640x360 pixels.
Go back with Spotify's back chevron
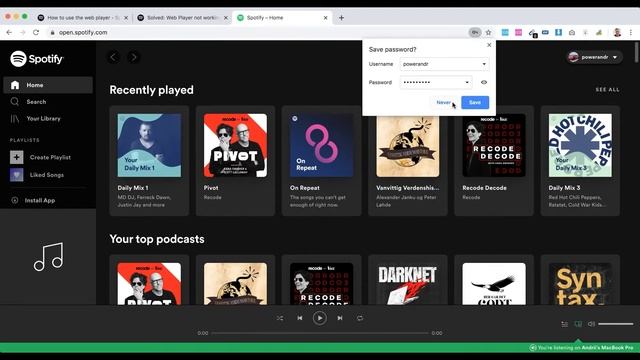pos(113,57)
